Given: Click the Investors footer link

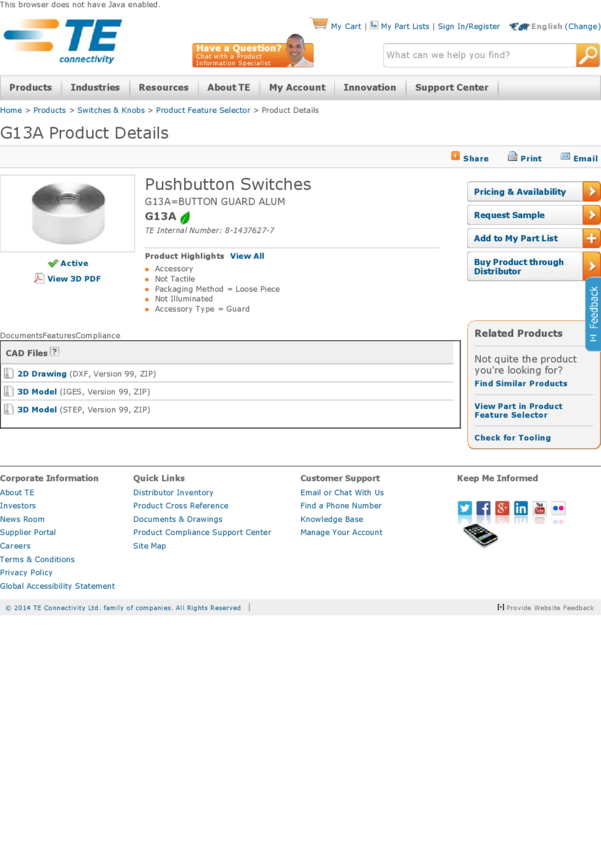Looking at the screenshot, I should (18, 505).
